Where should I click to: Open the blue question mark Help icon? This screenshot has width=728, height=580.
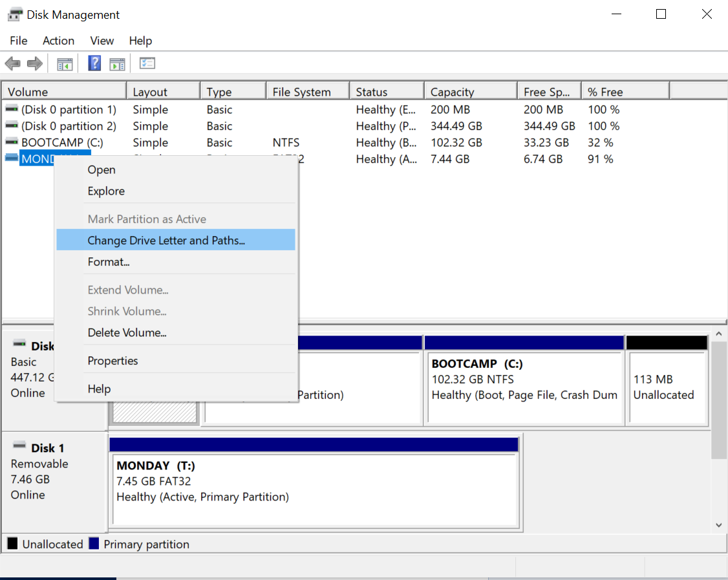pos(94,63)
